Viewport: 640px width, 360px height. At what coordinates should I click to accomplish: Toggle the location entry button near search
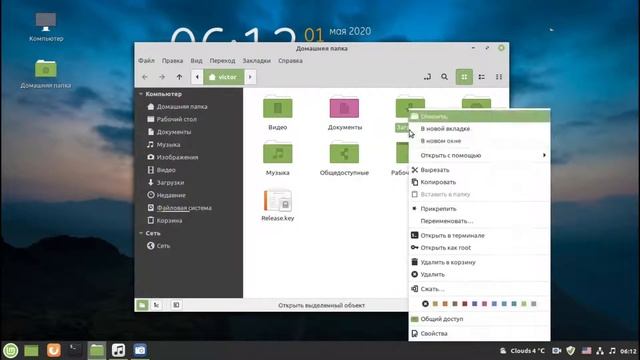427,77
